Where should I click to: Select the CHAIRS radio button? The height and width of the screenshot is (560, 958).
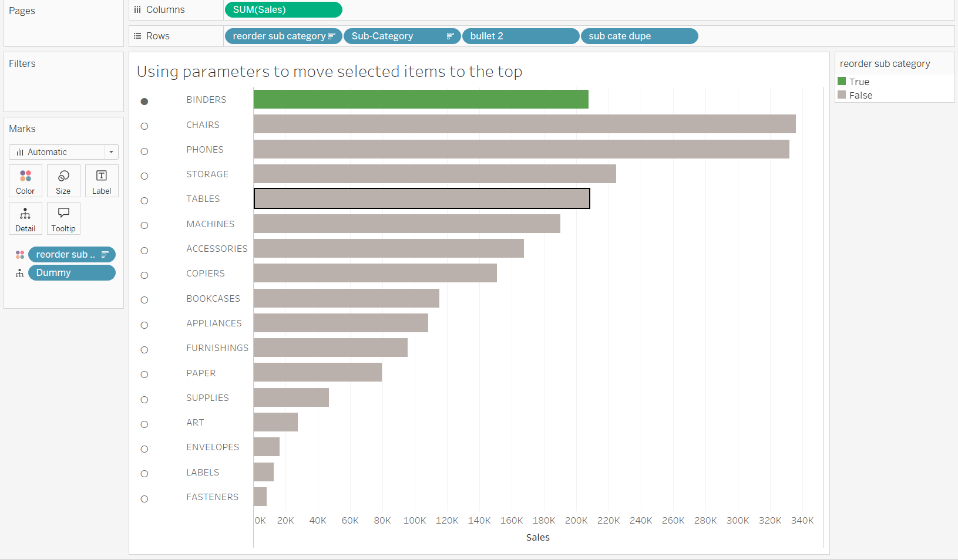144,126
